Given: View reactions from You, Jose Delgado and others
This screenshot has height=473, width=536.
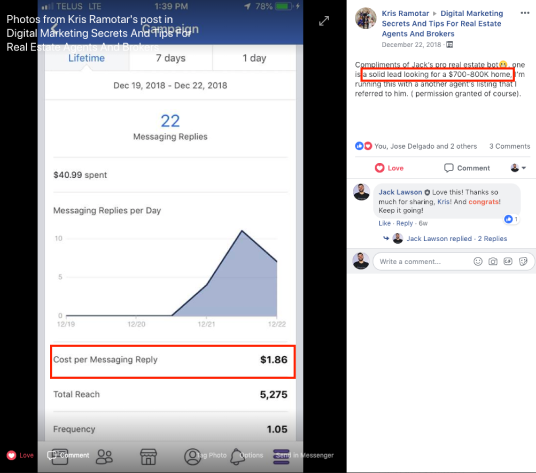Looking at the screenshot, I should coord(425,146).
